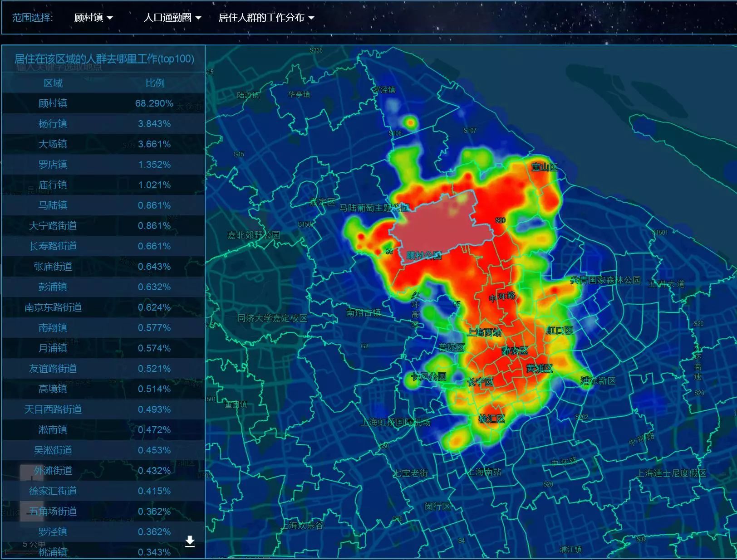This screenshot has height=560, width=737.
Task: Select the 顾村镇 table row
Action: [x=103, y=103]
